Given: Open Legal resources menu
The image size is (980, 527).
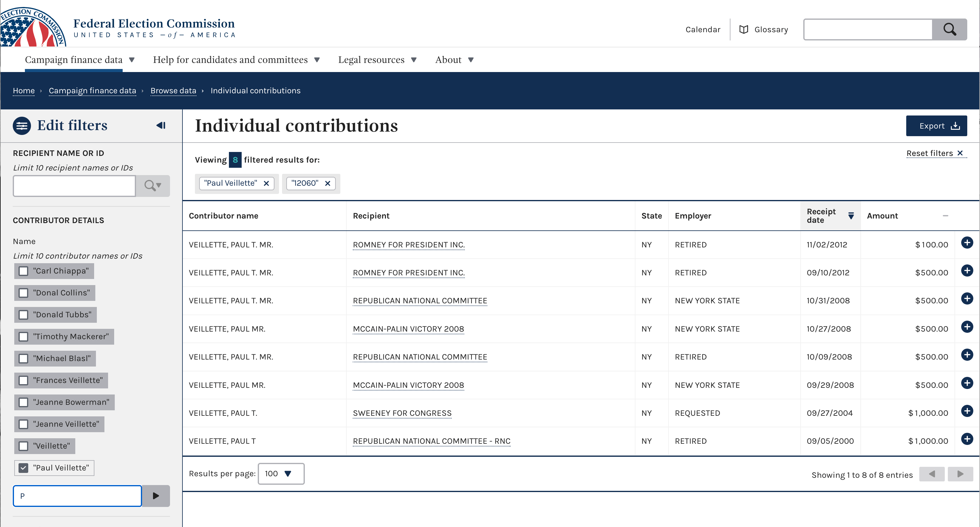Looking at the screenshot, I should (x=377, y=60).
